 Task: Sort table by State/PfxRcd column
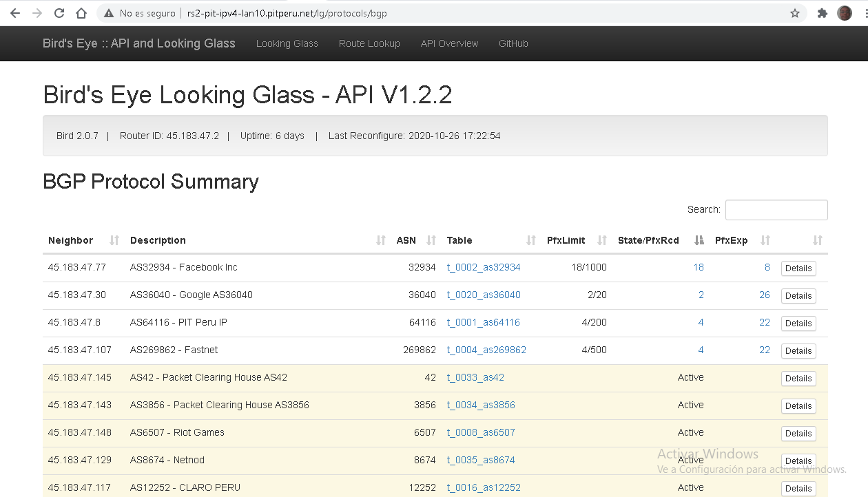point(661,240)
